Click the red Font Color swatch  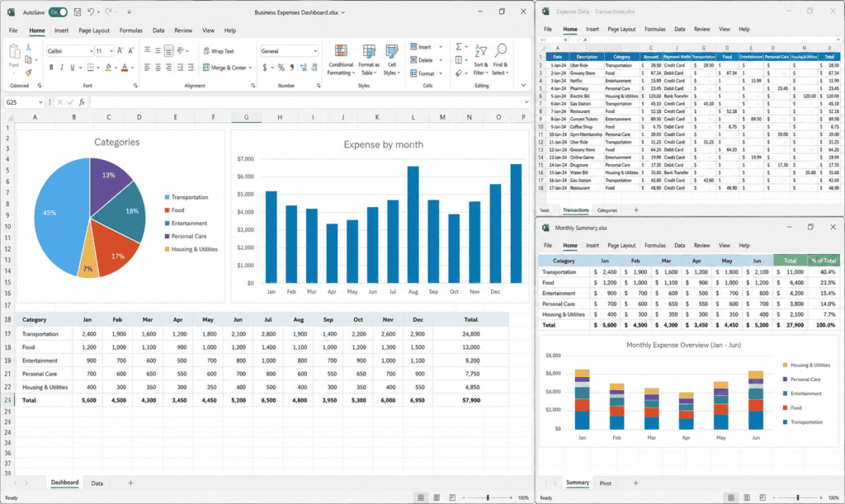click(x=125, y=68)
